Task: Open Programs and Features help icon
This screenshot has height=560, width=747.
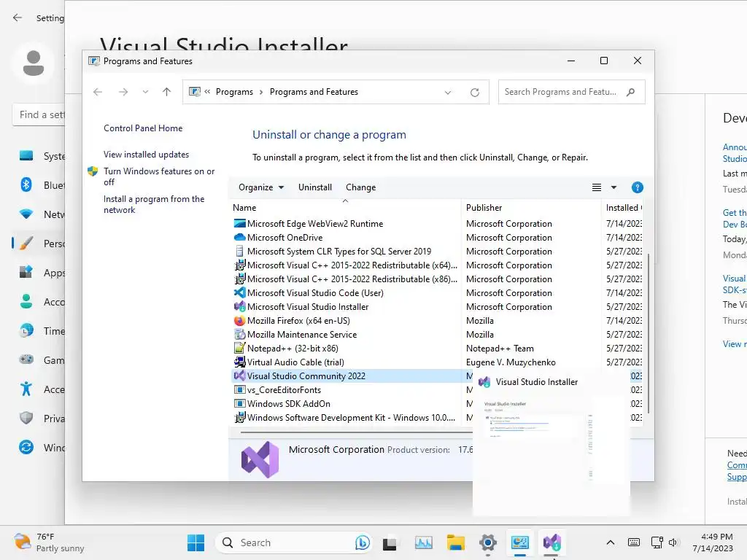Action: point(637,187)
